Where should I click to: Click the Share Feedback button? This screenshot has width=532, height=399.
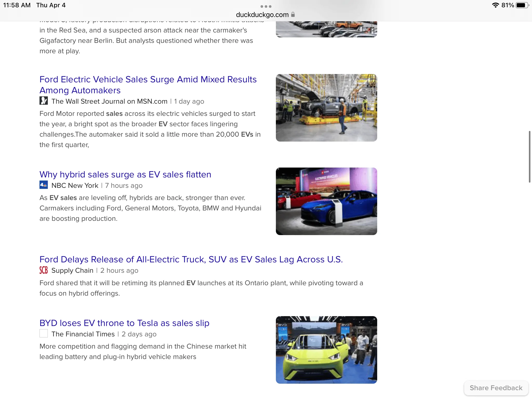496,388
